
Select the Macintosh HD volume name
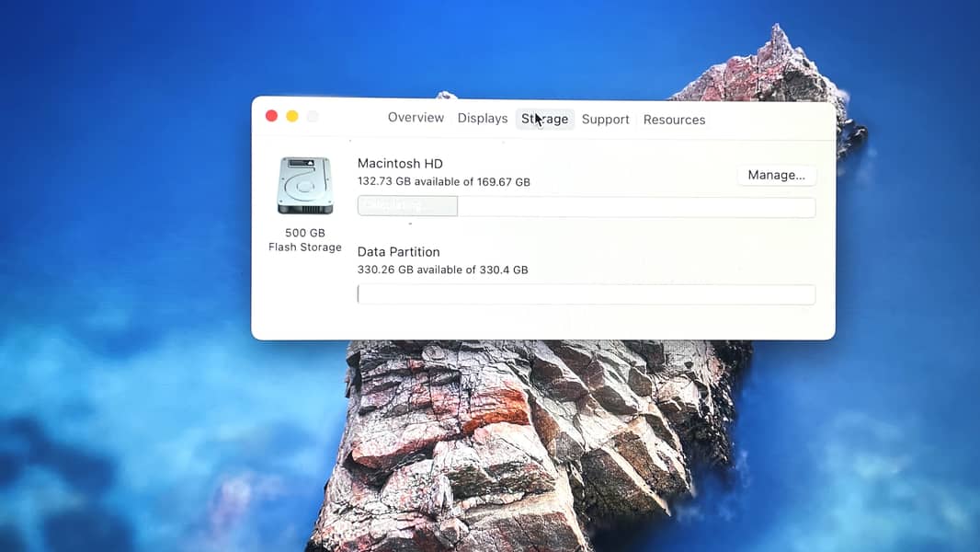pos(400,164)
